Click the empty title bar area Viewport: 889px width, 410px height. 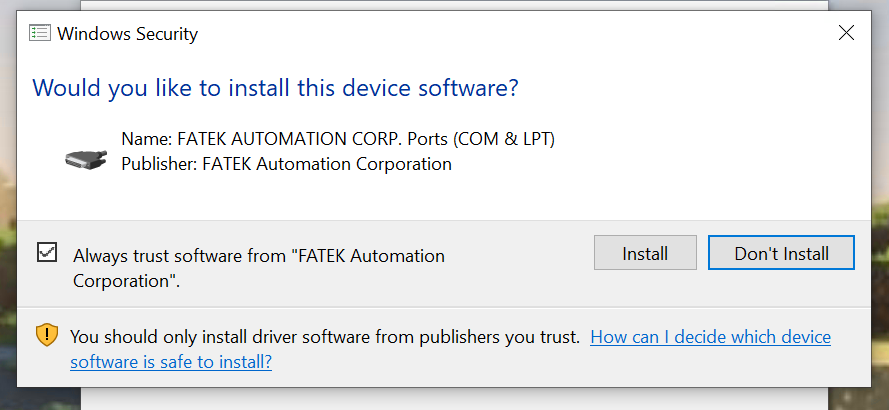coord(500,33)
